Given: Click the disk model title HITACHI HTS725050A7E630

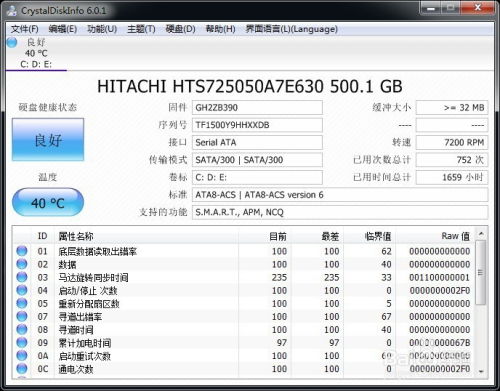Looking at the screenshot, I should tap(210, 86).
